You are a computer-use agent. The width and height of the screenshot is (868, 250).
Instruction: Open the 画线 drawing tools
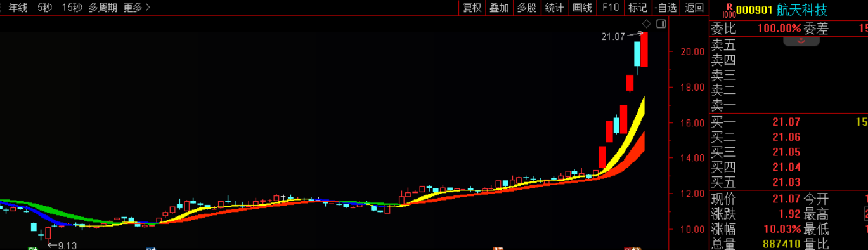[582, 8]
